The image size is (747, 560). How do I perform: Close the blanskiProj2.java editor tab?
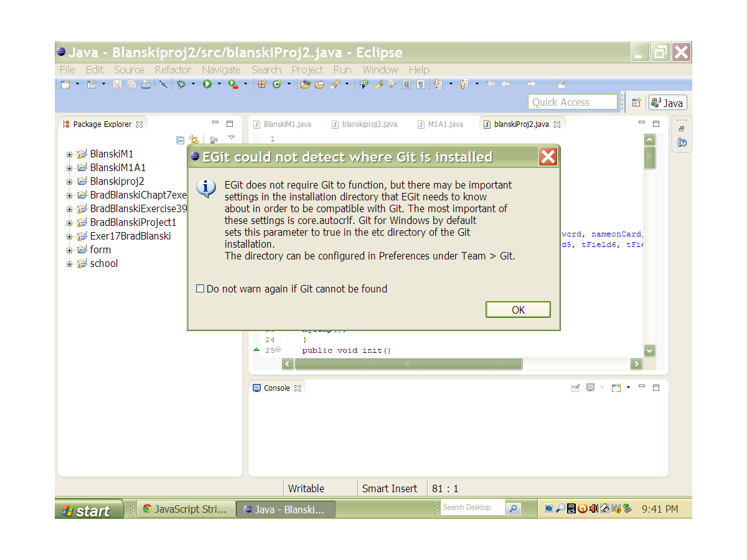(557, 124)
